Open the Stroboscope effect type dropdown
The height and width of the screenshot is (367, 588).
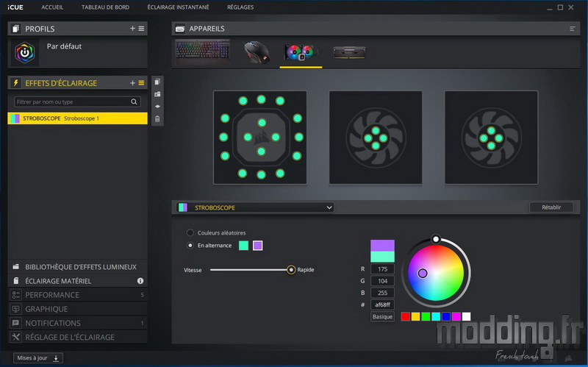255,207
